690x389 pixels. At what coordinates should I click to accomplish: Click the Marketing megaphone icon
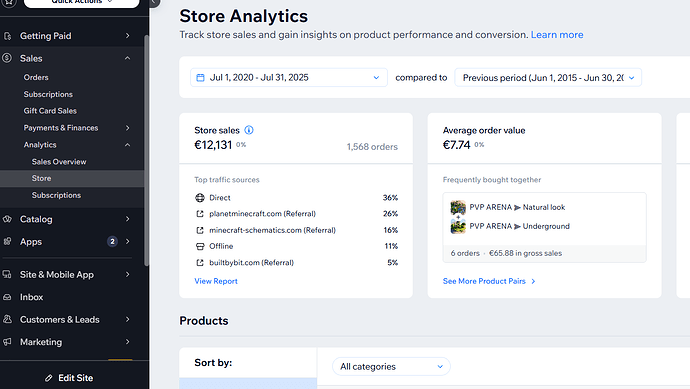7,342
